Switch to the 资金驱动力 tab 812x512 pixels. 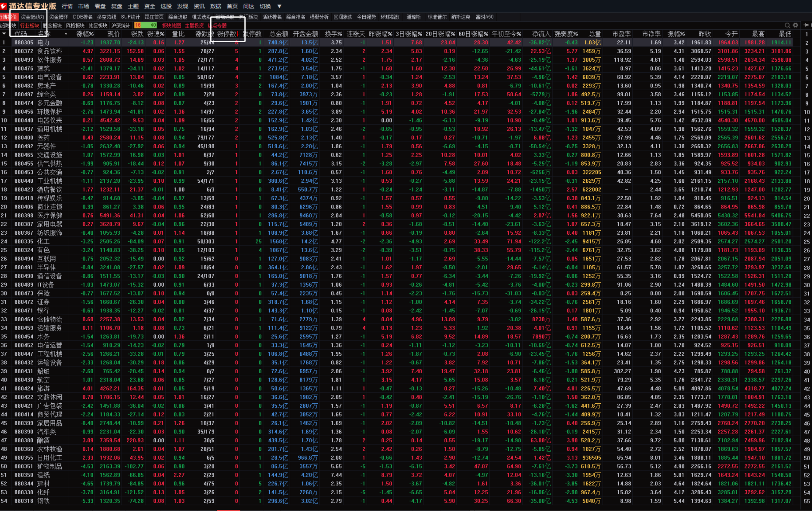pos(33,17)
